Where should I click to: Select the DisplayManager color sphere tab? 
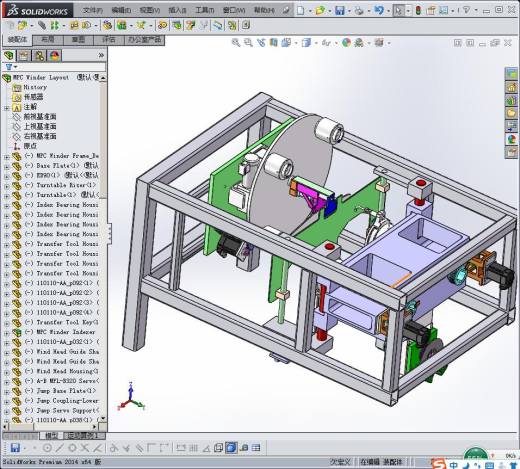point(55,55)
